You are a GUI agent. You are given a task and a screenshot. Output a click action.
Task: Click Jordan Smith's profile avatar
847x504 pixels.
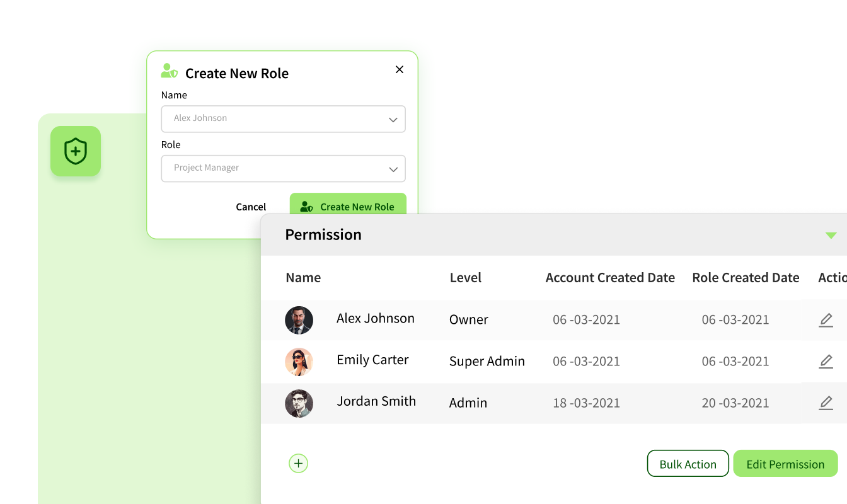click(299, 403)
